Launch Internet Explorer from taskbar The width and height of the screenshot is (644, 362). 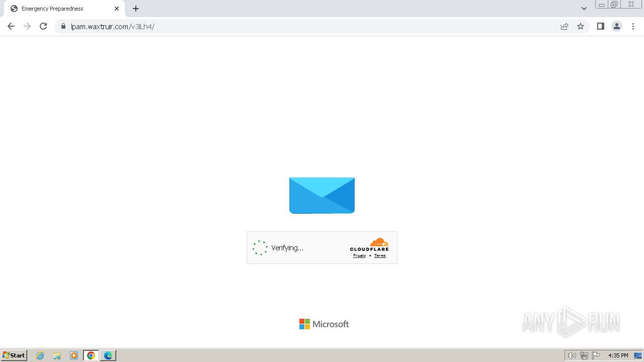[x=40, y=355]
